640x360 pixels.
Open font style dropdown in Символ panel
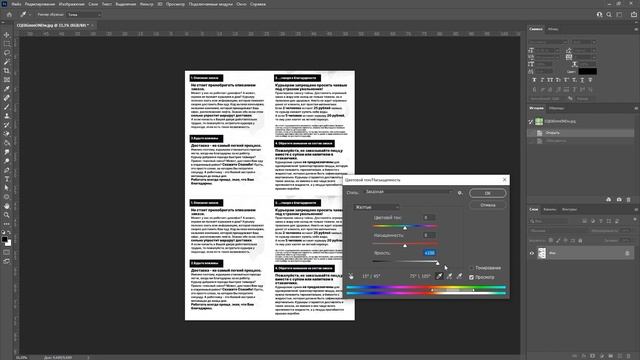(584, 42)
